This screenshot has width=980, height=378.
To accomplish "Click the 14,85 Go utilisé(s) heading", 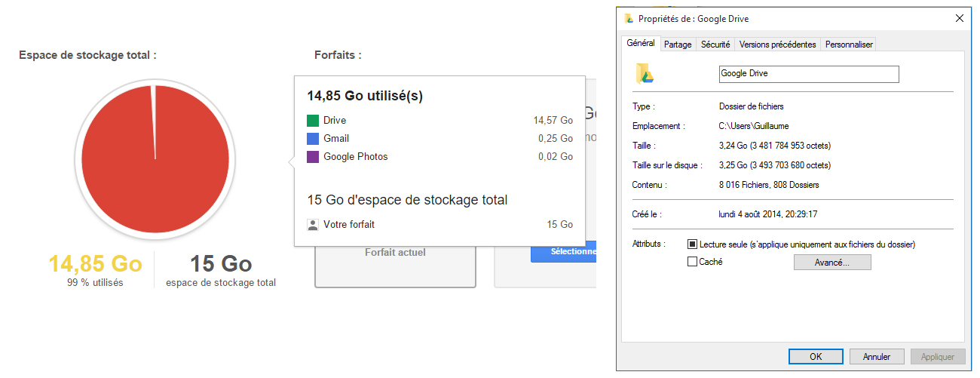I will [365, 97].
